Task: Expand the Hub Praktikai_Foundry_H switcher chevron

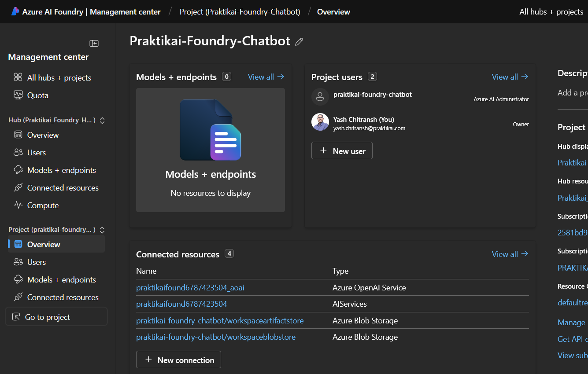Action: click(x=102, y=120)
